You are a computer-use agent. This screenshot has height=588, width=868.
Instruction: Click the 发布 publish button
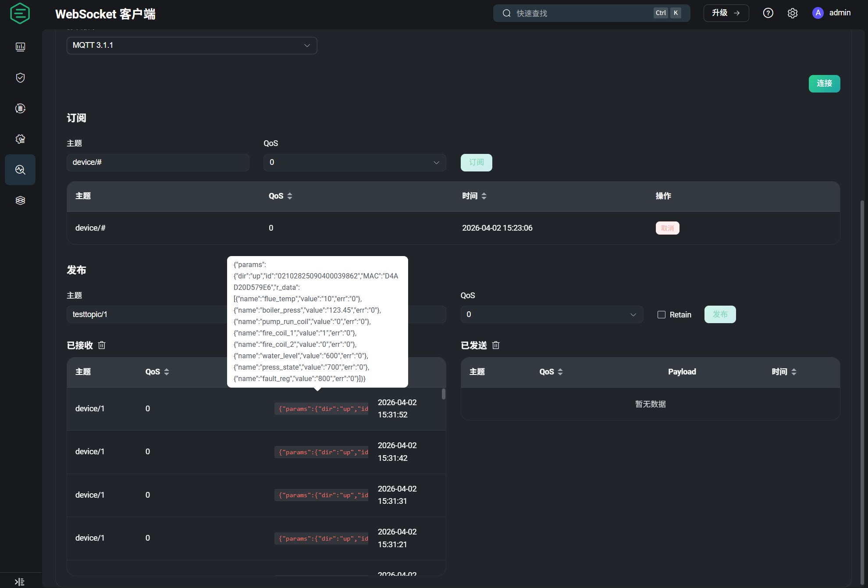[x=720, y=315]
